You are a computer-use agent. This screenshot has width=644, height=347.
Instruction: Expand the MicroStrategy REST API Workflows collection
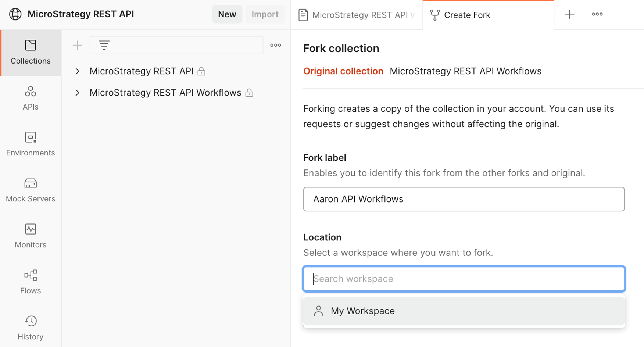pyautogui.click(x=77, y=93)
